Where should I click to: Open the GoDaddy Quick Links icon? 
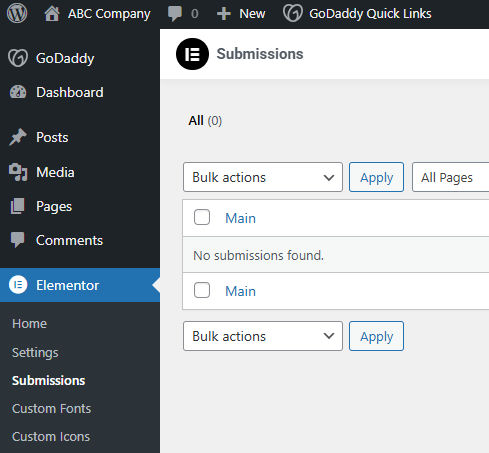click(292, 14)
